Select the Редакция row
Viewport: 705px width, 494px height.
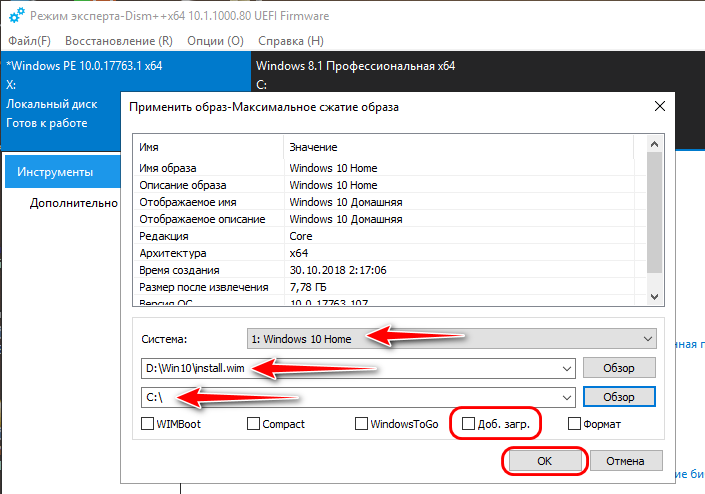pyautogui.click(x=389, y=236)
